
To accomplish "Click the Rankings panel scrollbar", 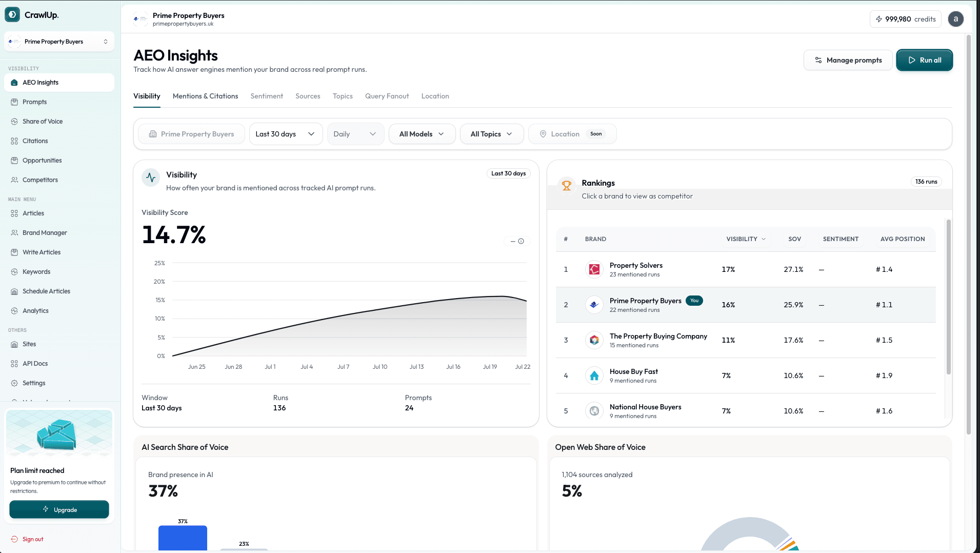I will [x=948, y=298].
